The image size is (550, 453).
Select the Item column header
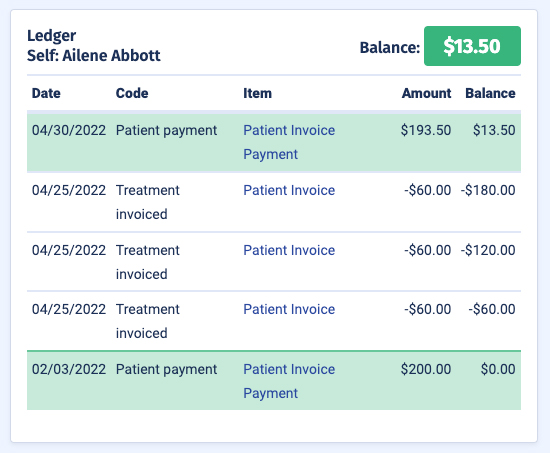point(257,93)
